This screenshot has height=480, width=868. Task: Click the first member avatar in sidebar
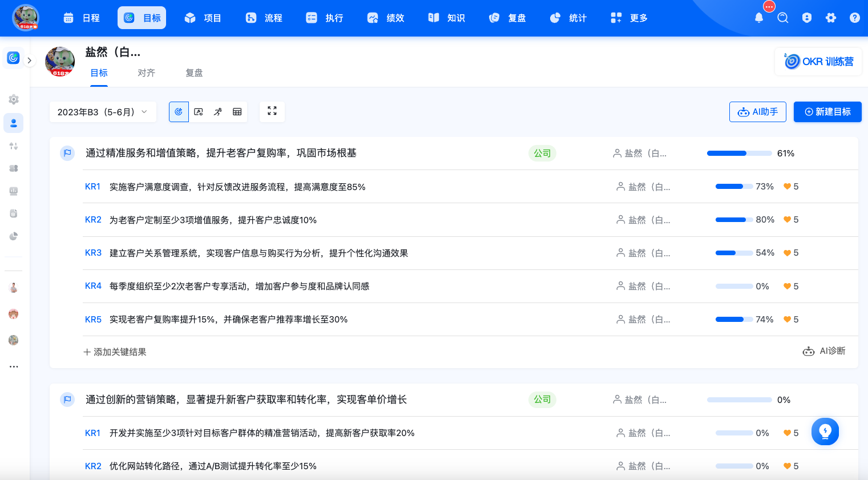(x=14, y=288)
